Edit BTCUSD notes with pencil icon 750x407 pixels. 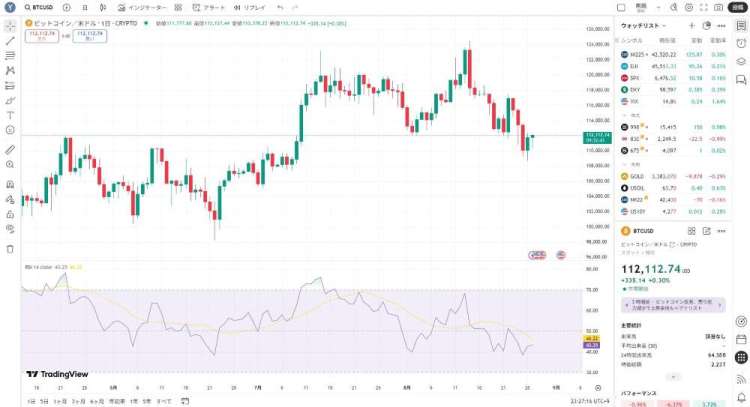(x=706, y=231)
